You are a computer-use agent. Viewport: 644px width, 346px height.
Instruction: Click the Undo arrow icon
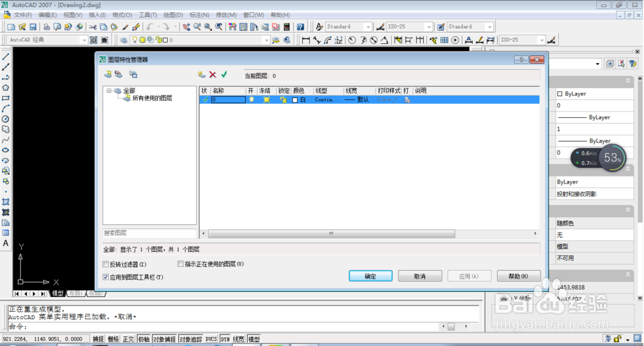click(x=150, y=26)
